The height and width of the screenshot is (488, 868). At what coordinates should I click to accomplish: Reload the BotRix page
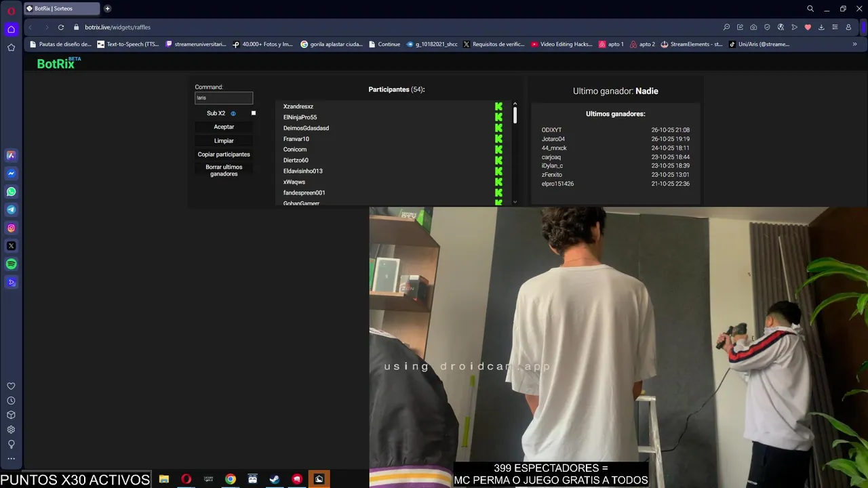click(61, 27)
